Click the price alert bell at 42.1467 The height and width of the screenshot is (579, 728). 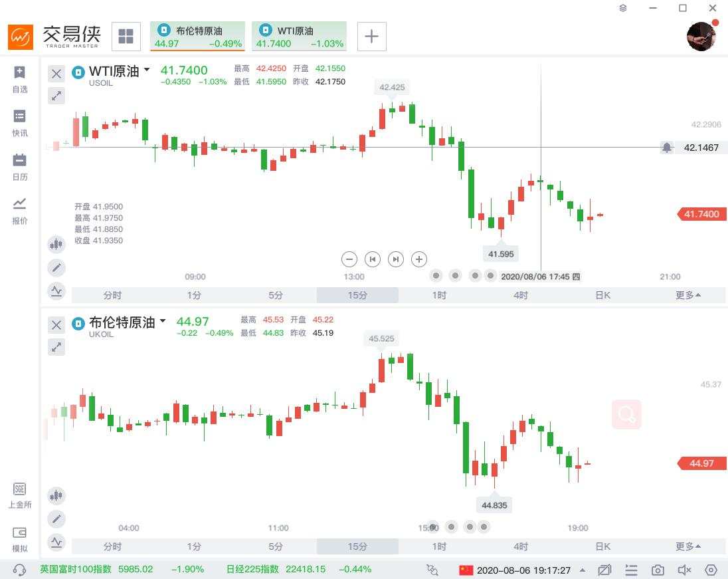coord(667,148)
